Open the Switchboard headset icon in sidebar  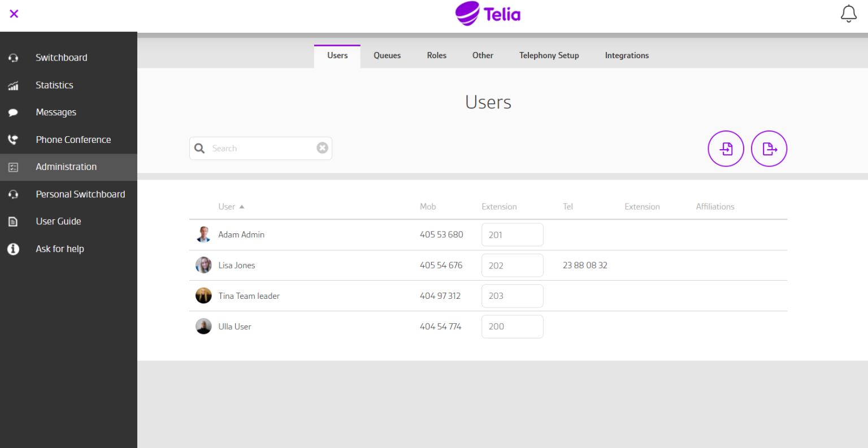pyautogui.click(x=12, y=57)
